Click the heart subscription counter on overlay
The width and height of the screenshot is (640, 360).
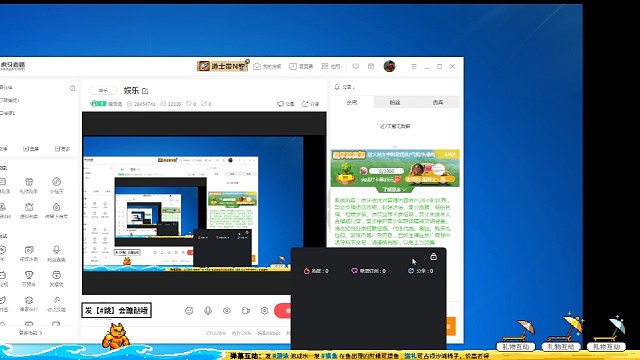pos(368,271)
